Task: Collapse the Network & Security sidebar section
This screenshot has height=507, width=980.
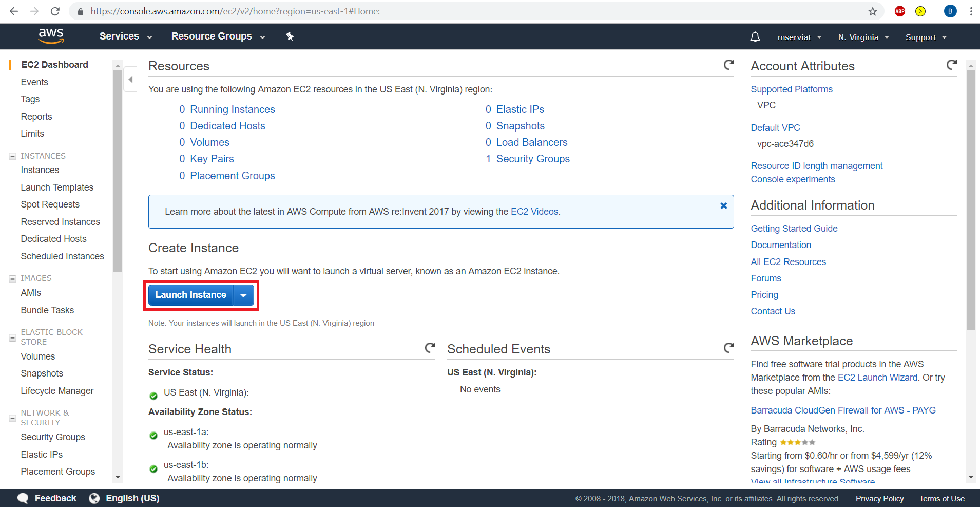Action: click(13, 418)
